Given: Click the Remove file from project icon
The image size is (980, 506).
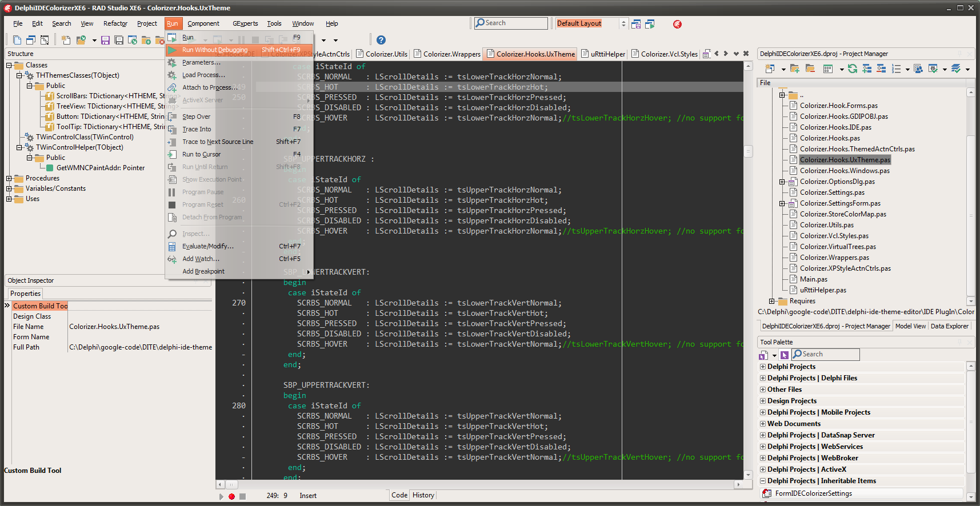Looking at the screenshot, I should coord(159,40).
